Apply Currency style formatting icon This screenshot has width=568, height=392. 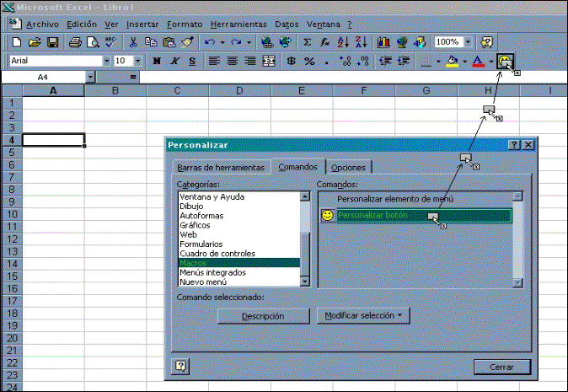click(x=291, y=61)
